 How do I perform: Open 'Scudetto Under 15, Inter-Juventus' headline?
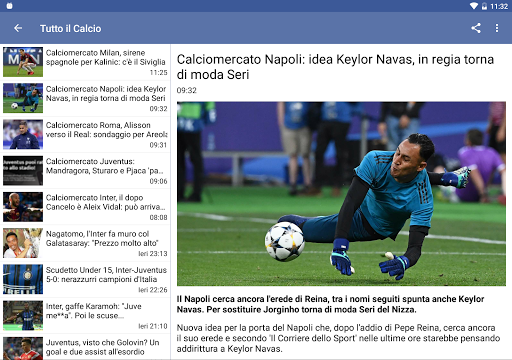pos(106,275)
